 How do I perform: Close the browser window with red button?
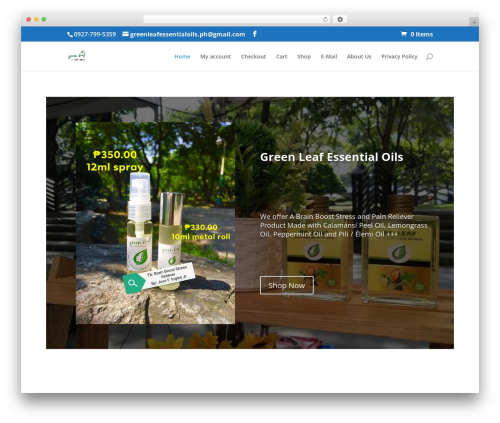click(x=29, y=19)
